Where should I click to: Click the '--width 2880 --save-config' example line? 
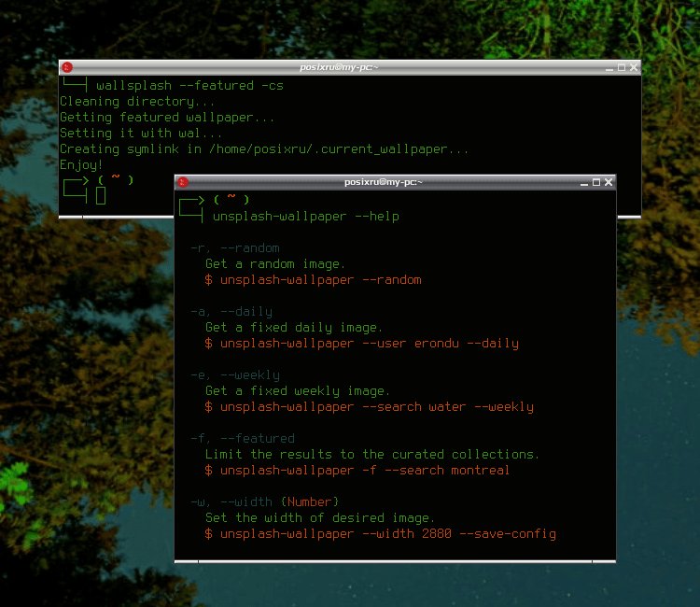coord(381,534)
